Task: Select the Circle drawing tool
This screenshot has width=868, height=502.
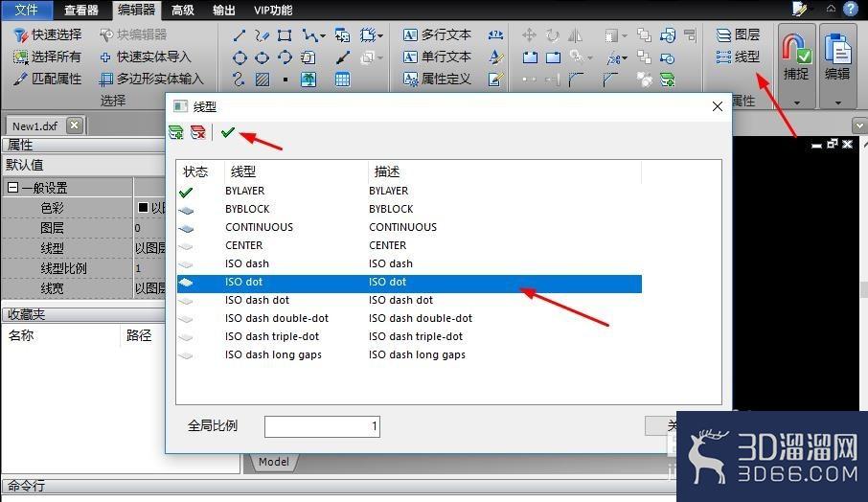Action: click(x=240, y=57)
